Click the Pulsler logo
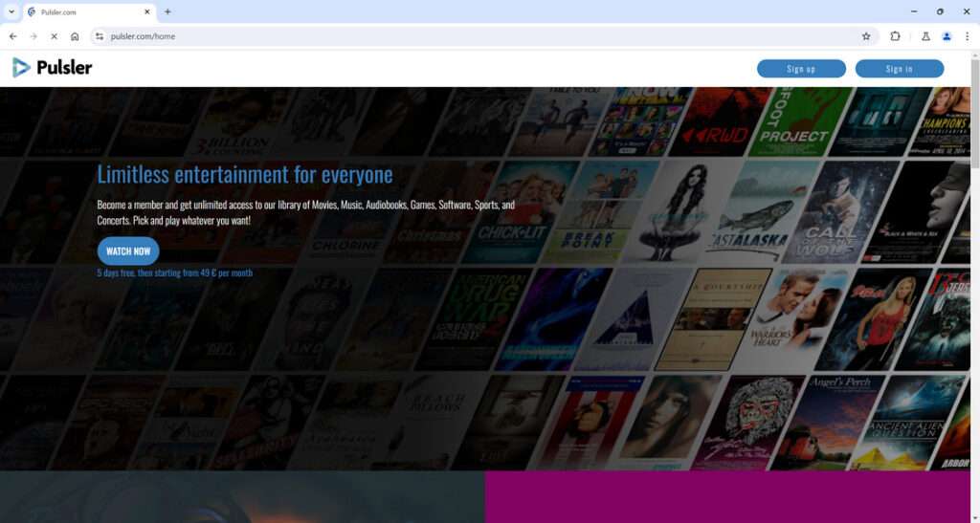Image resolution: width=980 pixels, height=523 pixels. tap(53, 67)
